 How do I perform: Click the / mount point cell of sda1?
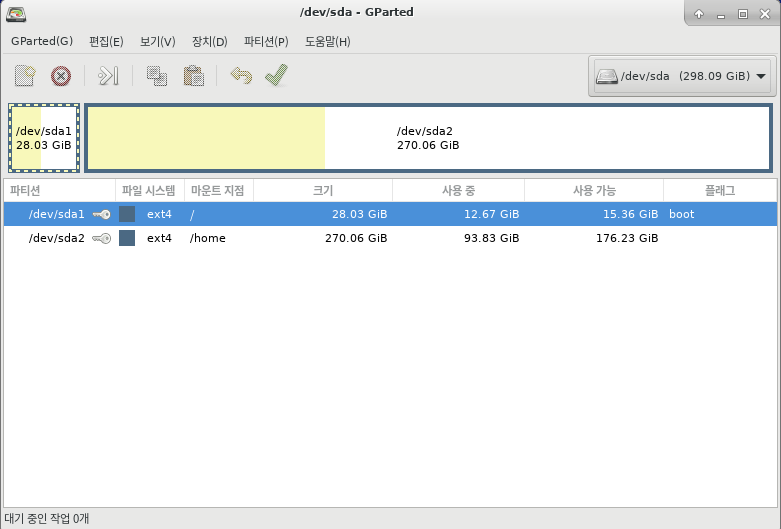point(192,215)
